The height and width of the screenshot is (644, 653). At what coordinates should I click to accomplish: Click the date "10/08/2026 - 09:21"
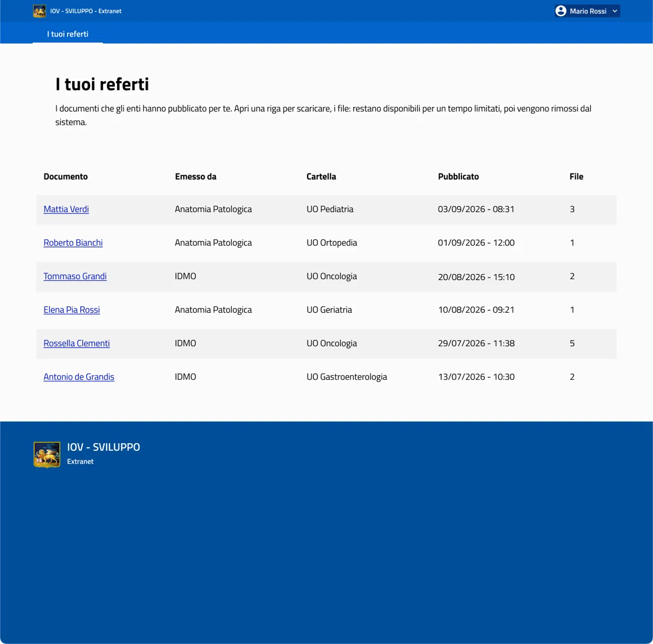click(x=476, y=309)
